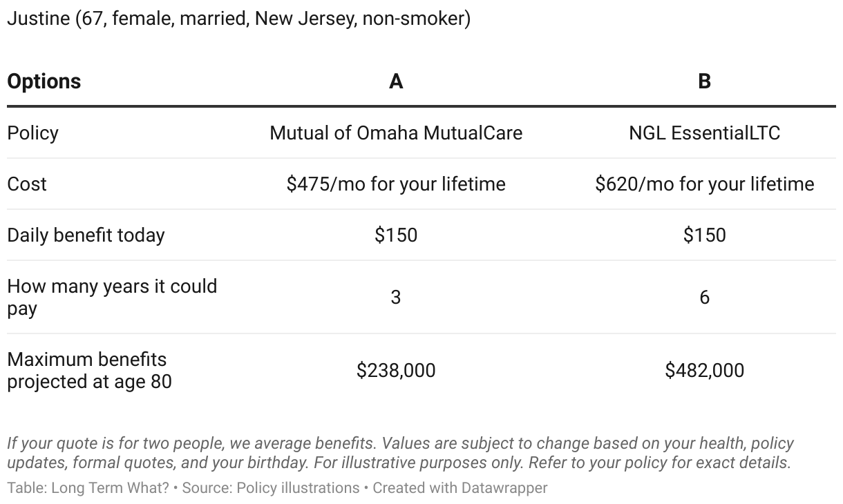This screenshot has height=504, width=843.
Task: Click column header B
Action: point(704,81)
